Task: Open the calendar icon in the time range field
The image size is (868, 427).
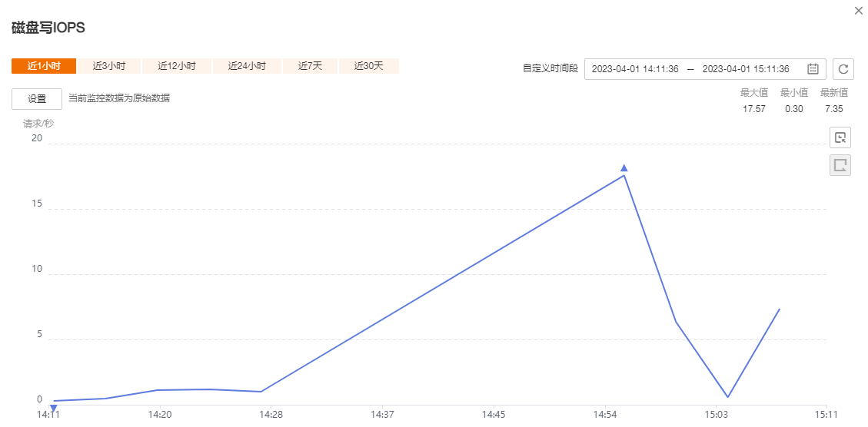Action: pos(813,69)
